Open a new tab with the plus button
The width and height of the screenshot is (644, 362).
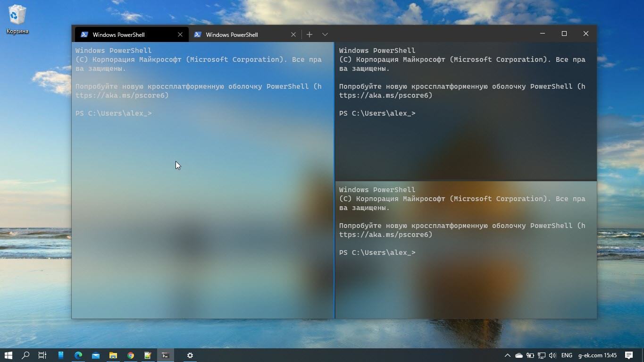(309, 34)
